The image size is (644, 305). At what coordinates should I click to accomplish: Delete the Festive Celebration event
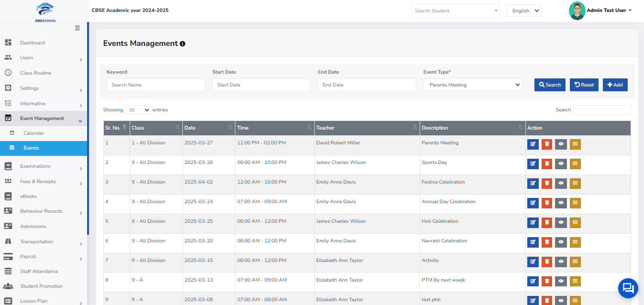[546, 184]
